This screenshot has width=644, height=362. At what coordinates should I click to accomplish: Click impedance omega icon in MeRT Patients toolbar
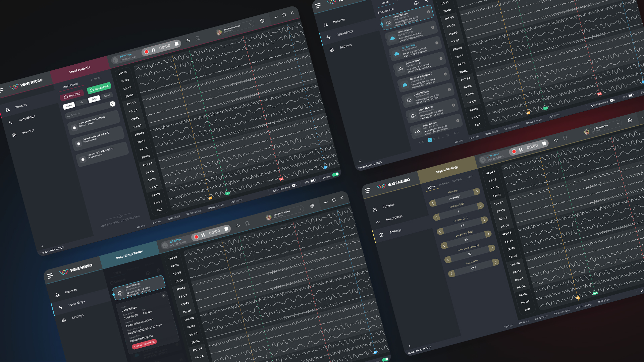click(198, 38)
